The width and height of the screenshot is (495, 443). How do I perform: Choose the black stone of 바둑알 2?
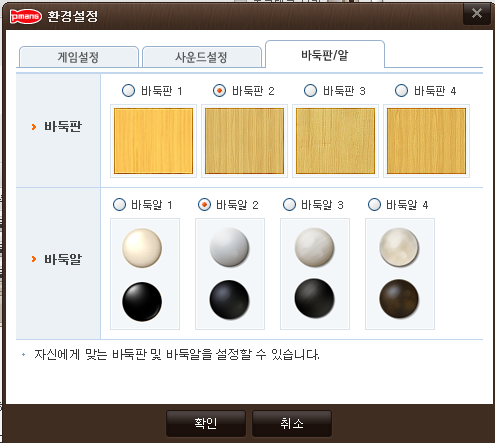pos(229,300)
